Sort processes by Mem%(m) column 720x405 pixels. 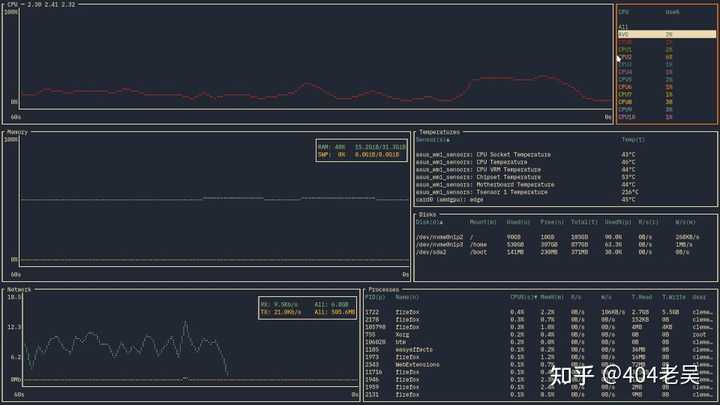[x=551, y=297]
